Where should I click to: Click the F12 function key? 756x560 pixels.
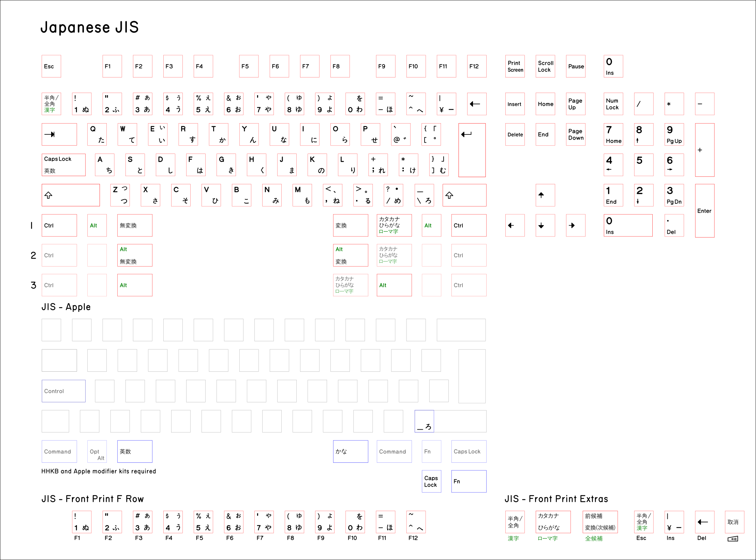(x=476, y=66)
